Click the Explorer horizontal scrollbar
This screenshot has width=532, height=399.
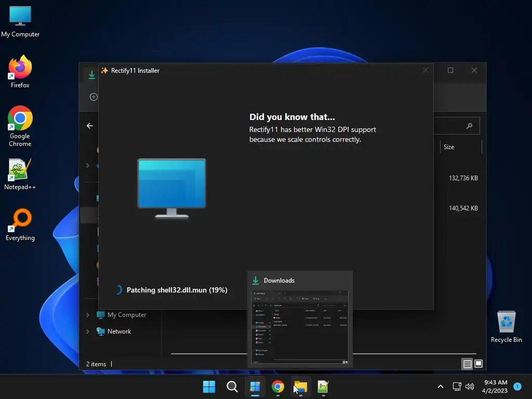click(x=323, y=354)
